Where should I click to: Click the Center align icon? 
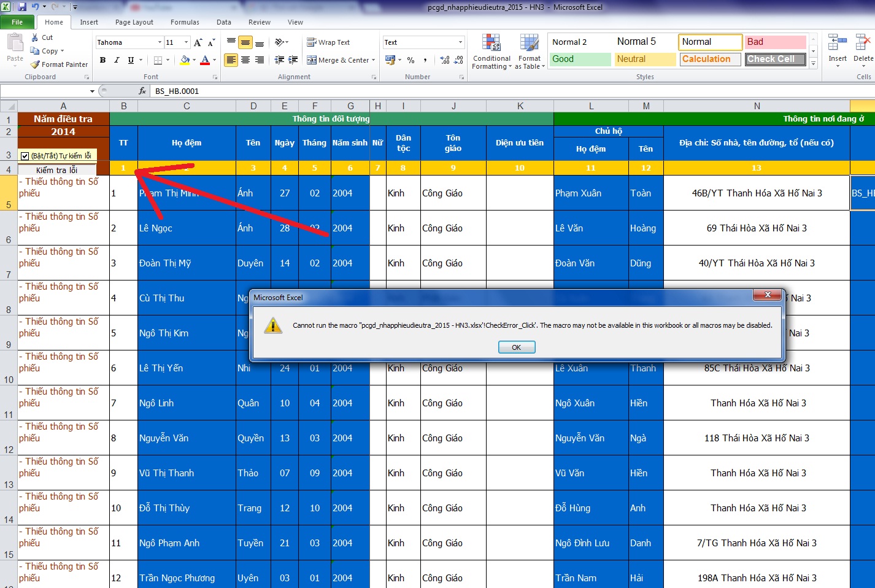click(245, 60)
